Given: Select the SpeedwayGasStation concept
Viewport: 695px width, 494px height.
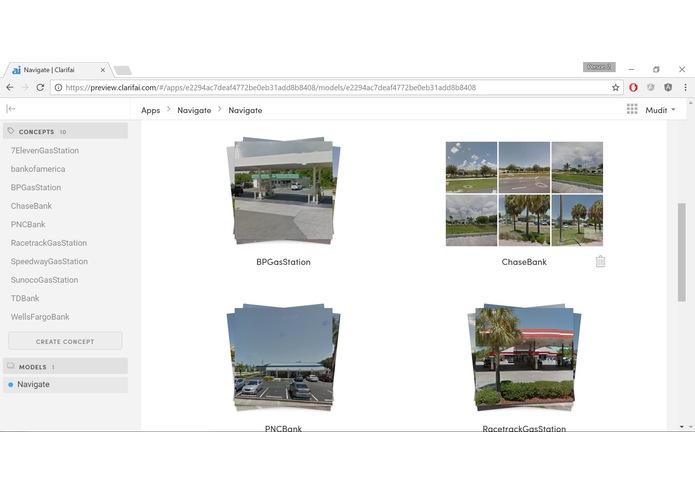Looking at the screenshot, I should 49,261.
